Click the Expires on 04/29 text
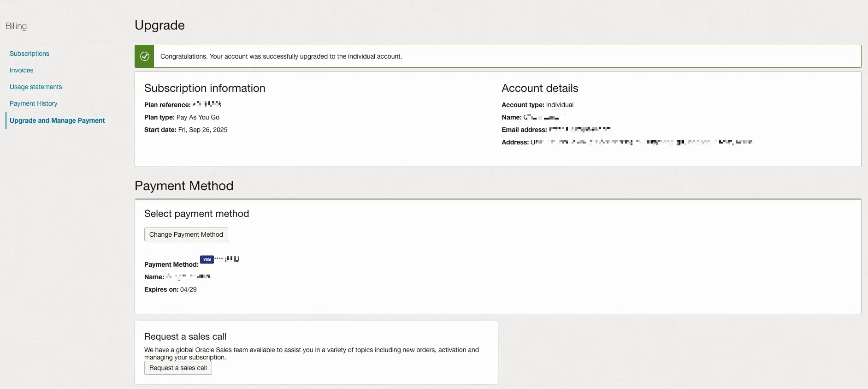This screenshot has height=389, width=868. click(x=171, y=289)
